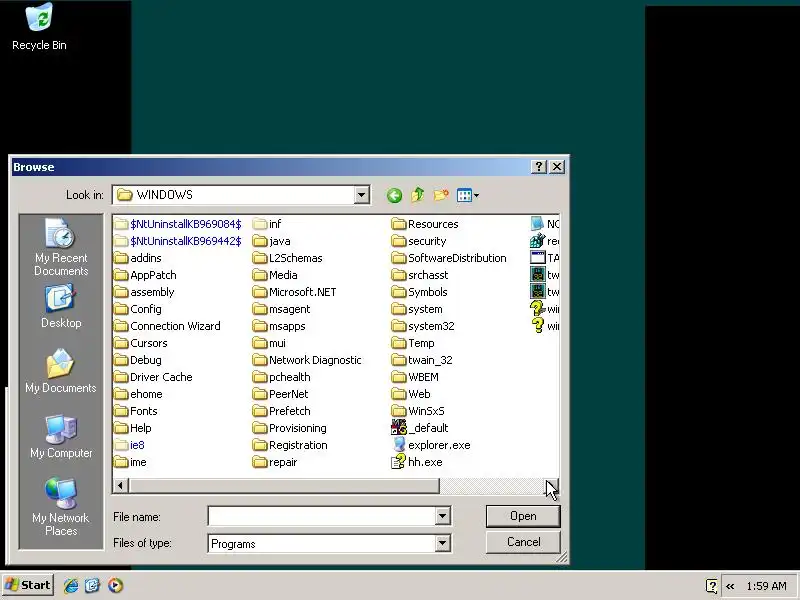Open the Look in dropdown arrow

click(x=361, y=194)
